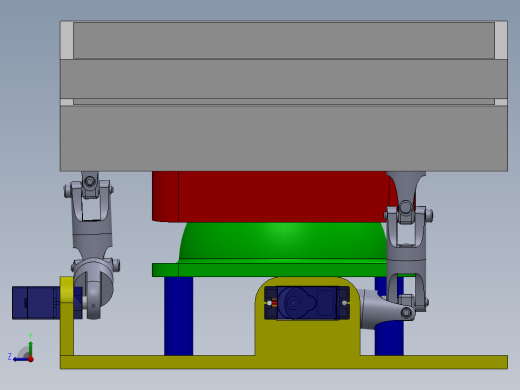Select the yellow vertical bracket at left

coord(67,316)
